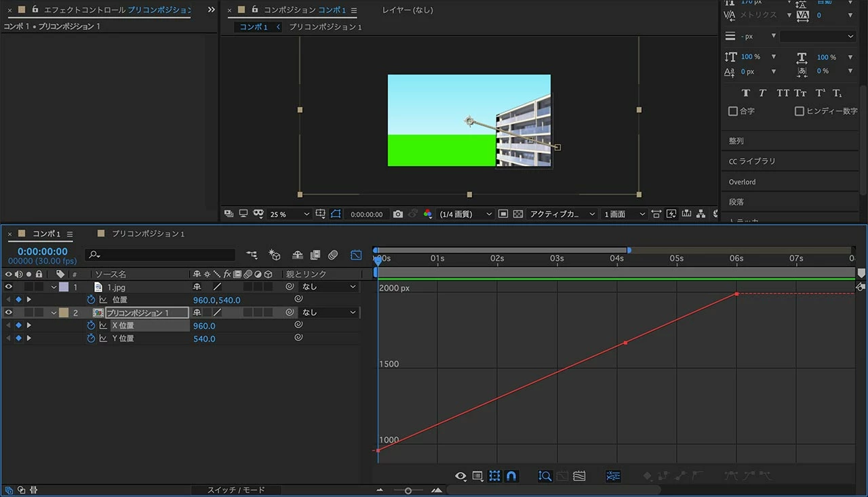The height and width of the screenshot is (497, 868).
Task: Click the snapshot camera icon in viewer
Action: [x=398, y=214]
